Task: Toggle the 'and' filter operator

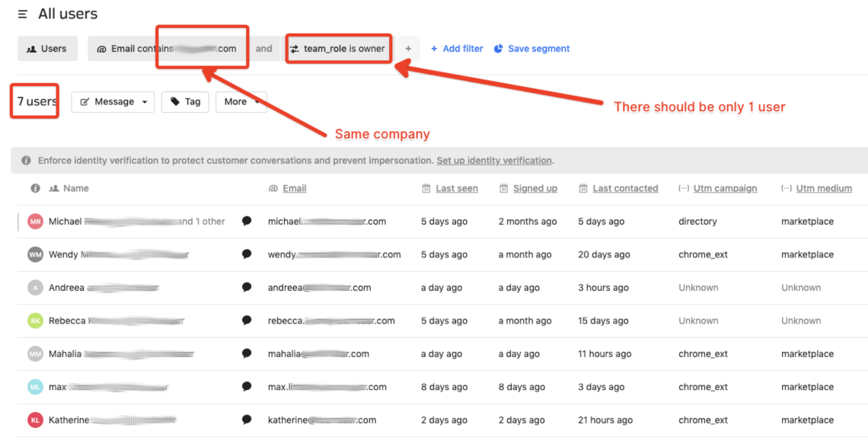Action: [264, 49]
